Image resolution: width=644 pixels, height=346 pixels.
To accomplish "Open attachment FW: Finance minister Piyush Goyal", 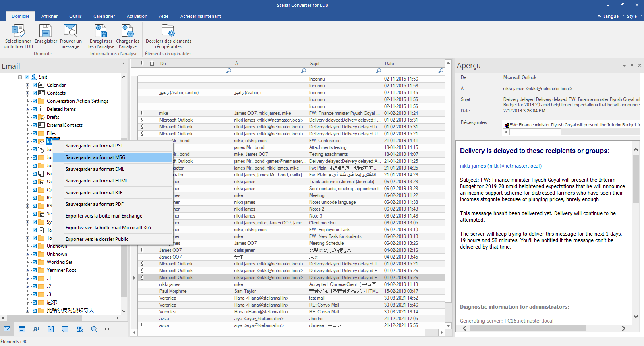I will [572, 125].
